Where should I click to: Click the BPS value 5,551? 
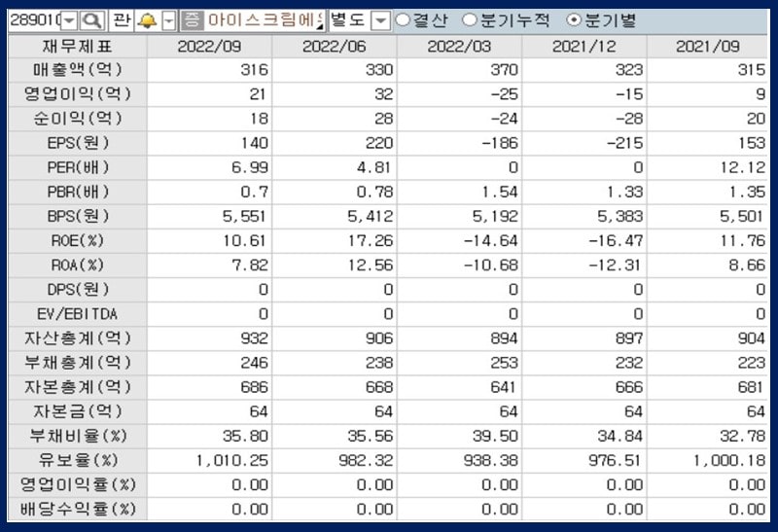pyautogui.click(x=244, y=216)
